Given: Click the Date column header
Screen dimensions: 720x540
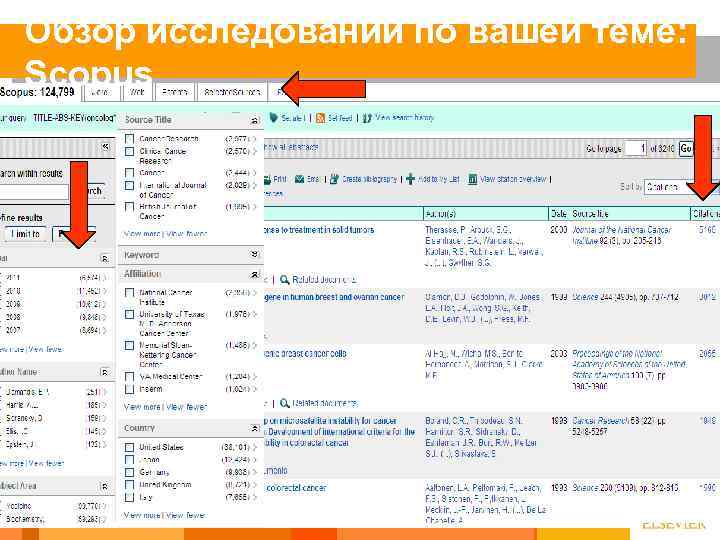Looking at the screenshot, I should coord(558,214).
